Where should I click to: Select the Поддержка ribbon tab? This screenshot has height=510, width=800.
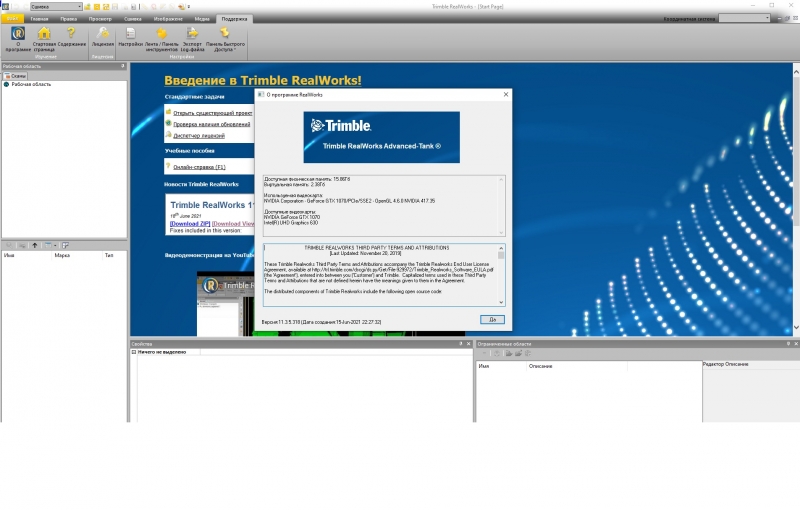234,19
